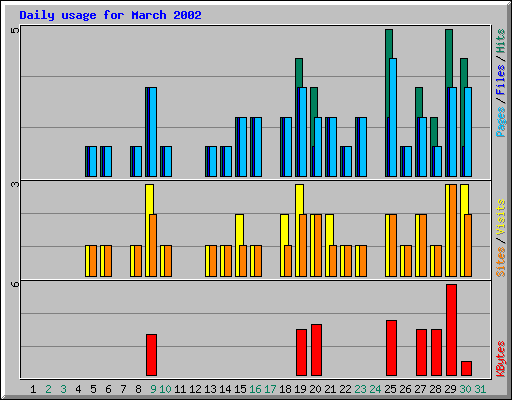Click the y-axis value "5" of top chart
512x400 pixels.
15,31
